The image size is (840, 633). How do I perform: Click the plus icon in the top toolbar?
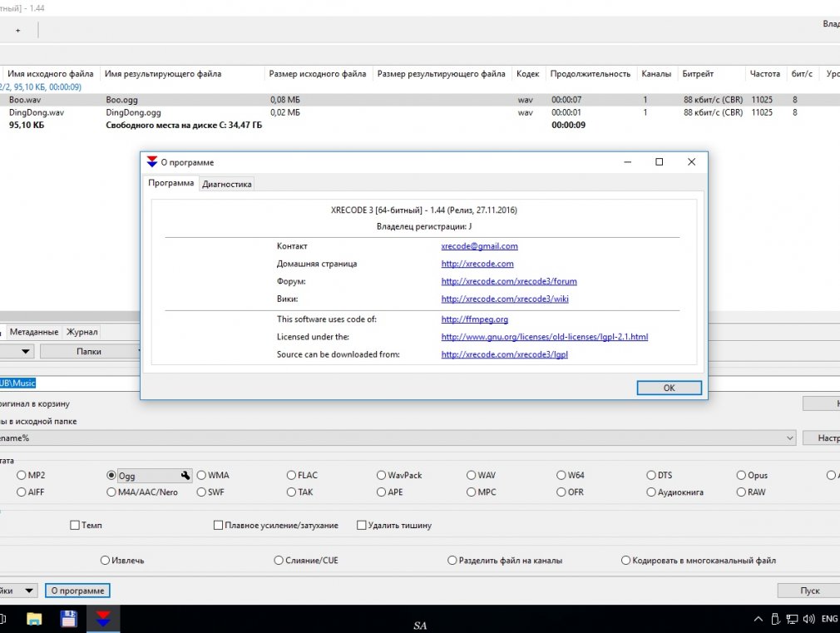click(17, 31)
